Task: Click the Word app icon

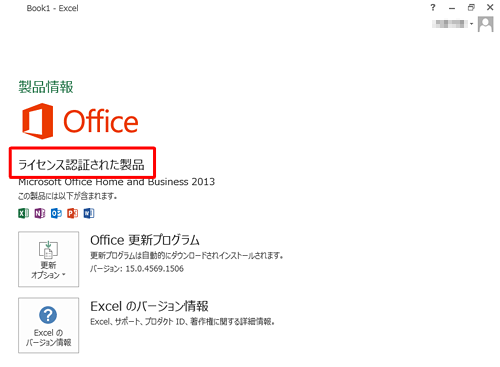Action: [89, 213]
